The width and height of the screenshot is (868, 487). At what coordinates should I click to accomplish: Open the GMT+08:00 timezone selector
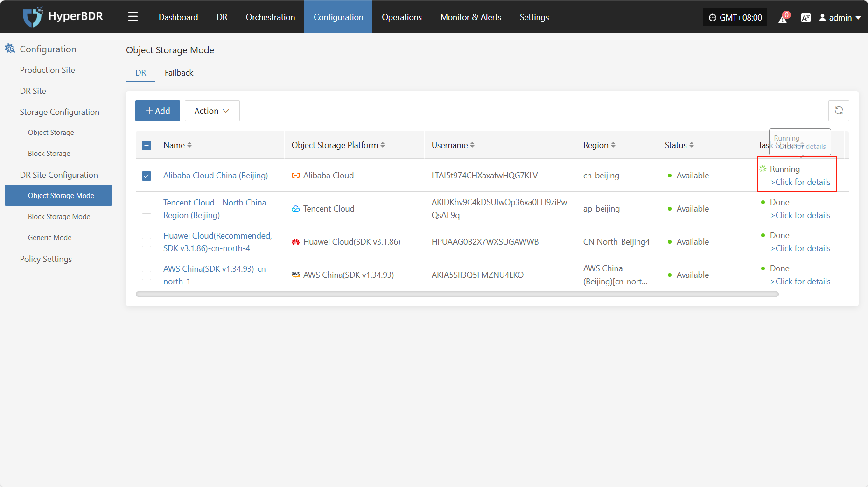[735, 18]
